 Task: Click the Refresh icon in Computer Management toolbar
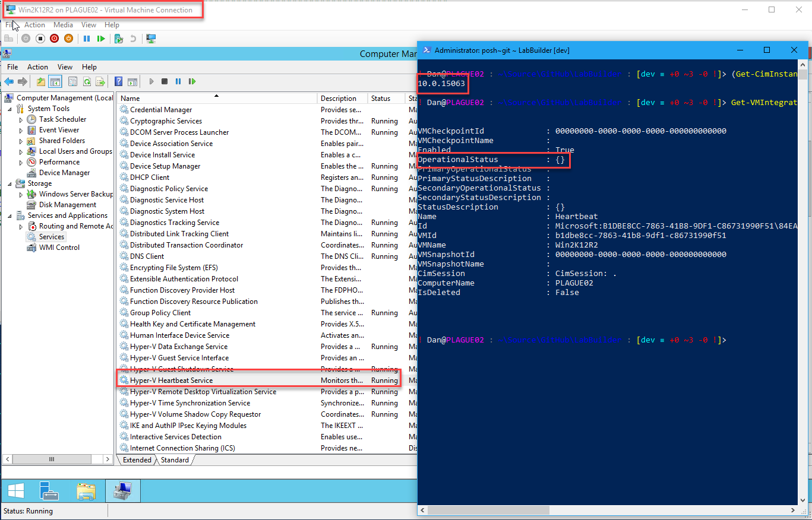pyautogui.click(x=87, y=81)
